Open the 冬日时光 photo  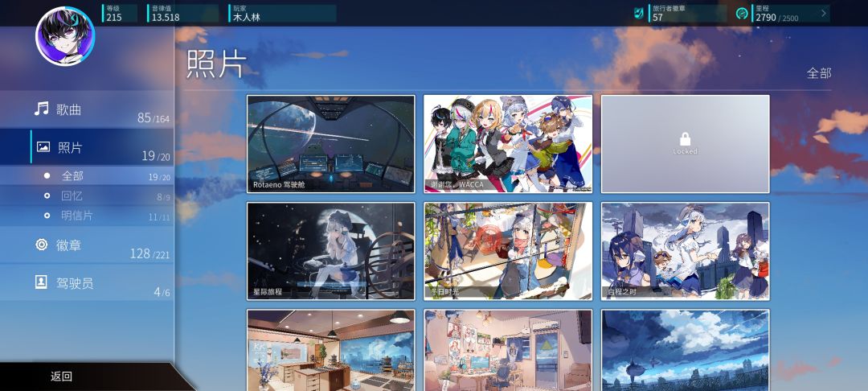click(508, 251)
